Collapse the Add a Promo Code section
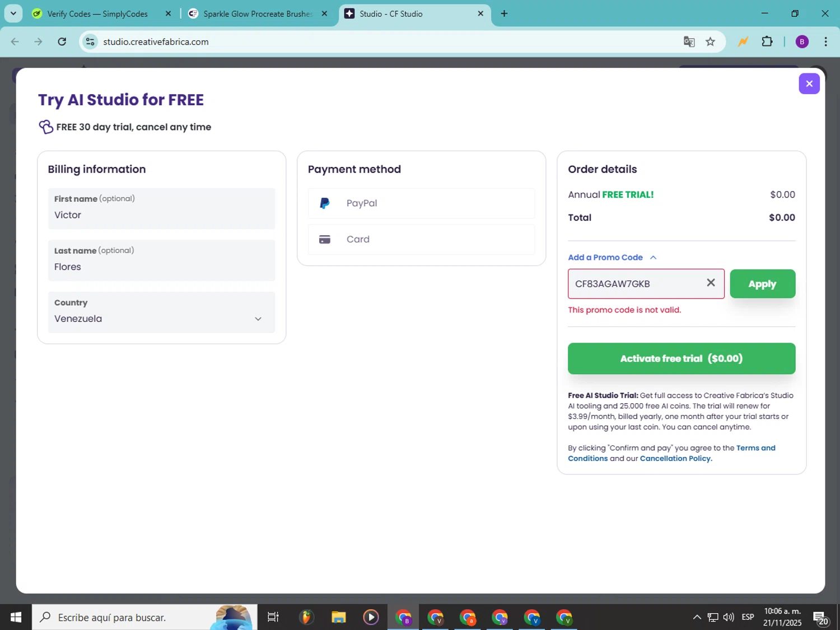Viewport: 840px width, 630px height. click(x=612, y=258)
